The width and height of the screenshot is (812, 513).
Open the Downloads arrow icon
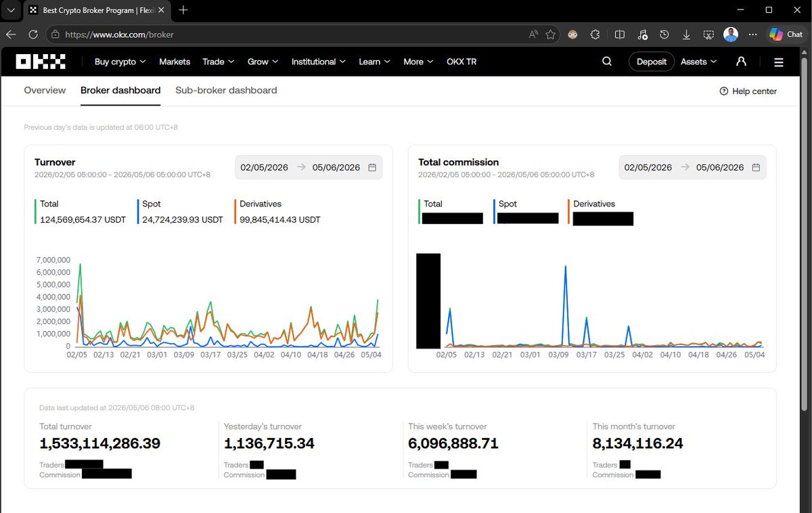coord(686,34)
